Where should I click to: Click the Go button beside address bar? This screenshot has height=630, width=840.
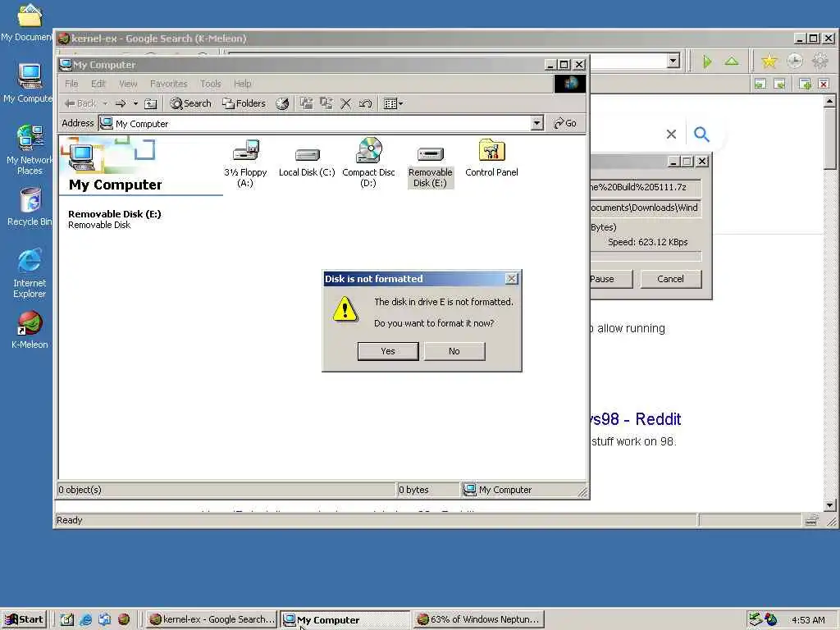[564, 123]
